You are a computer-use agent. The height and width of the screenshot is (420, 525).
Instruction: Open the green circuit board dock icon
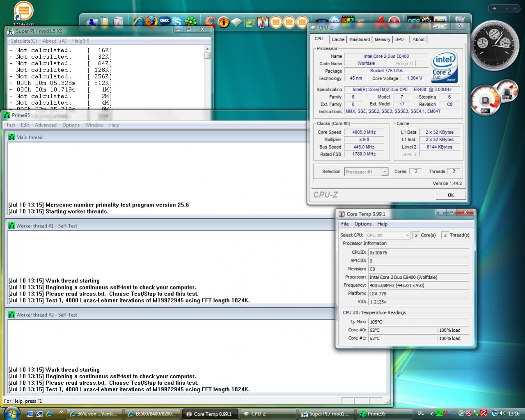click(x=250, y=22)
